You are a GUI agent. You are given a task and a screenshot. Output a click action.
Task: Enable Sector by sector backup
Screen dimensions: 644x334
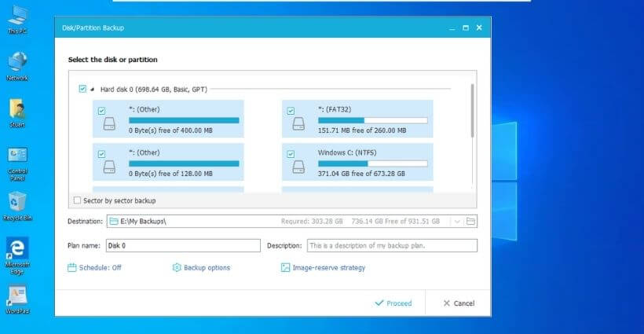[77, 200]
